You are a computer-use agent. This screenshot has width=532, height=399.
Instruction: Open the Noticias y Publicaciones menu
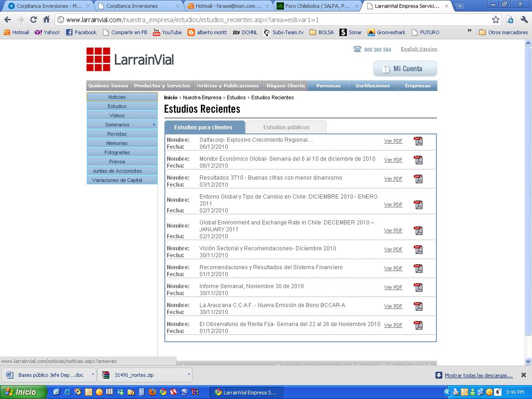coord(228,85)
